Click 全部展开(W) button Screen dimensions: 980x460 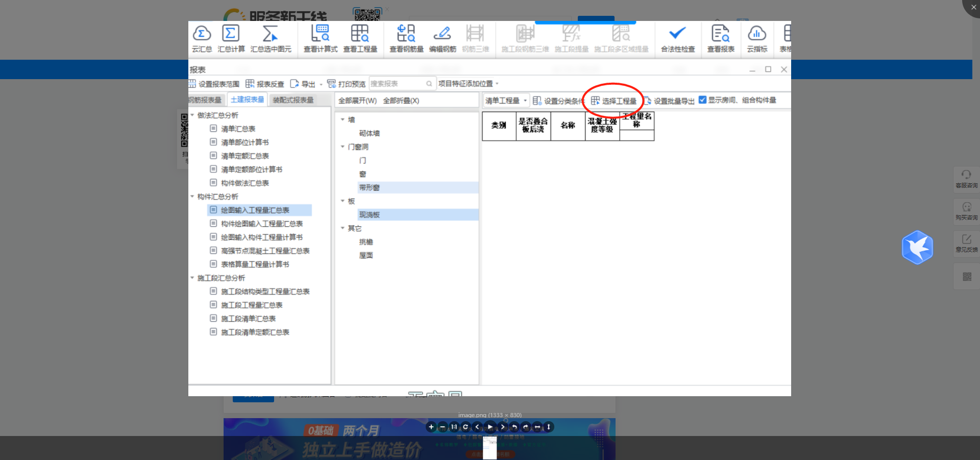tap(358, 101)
